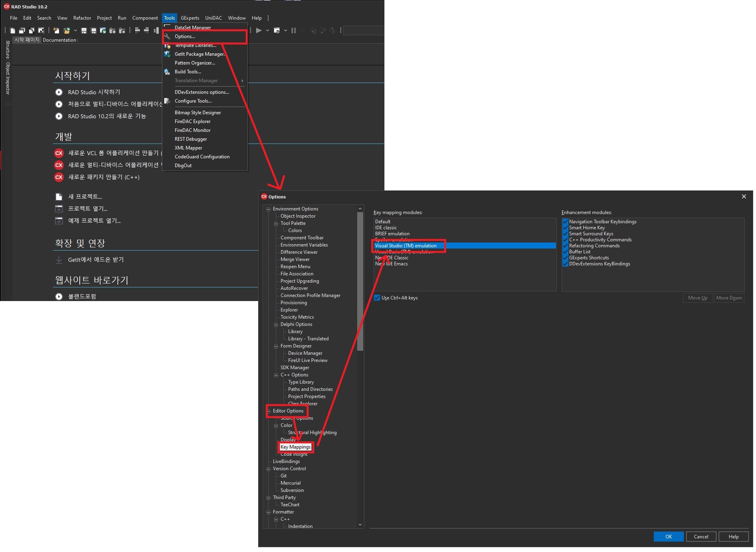Collapse the Version Control tree node
The image size is (756, 552).
coord(269,469)
